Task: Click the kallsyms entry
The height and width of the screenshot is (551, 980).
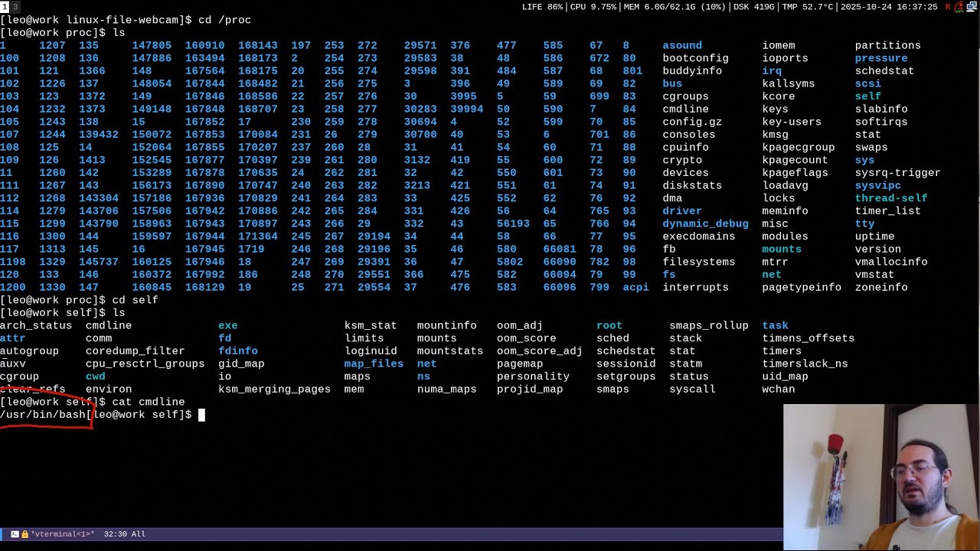Action: click(x=789, y=83)
